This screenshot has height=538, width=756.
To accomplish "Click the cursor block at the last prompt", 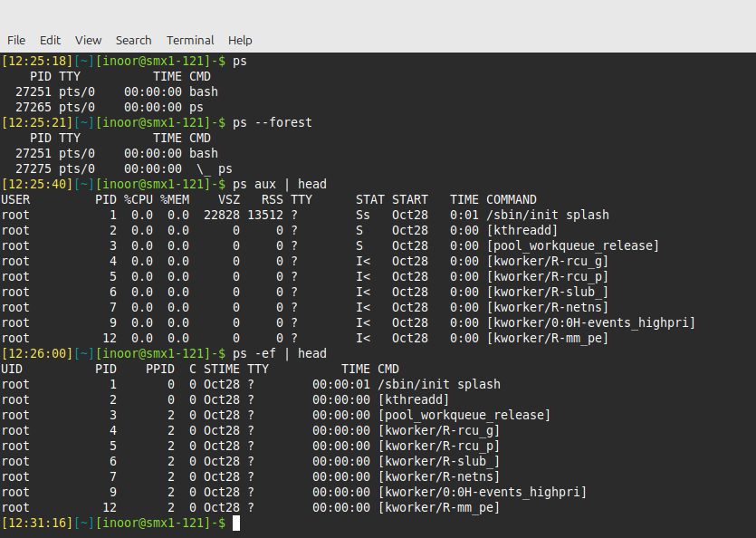I will point(236,524).
